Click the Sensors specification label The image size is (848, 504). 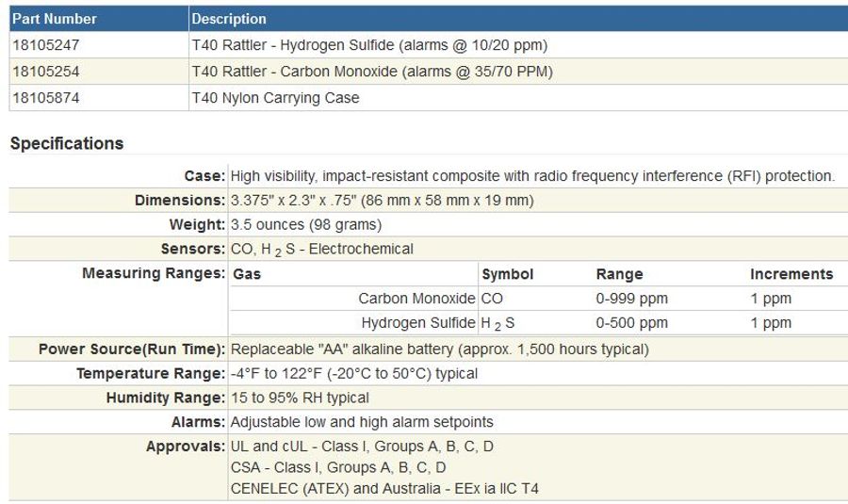(193, 250)
